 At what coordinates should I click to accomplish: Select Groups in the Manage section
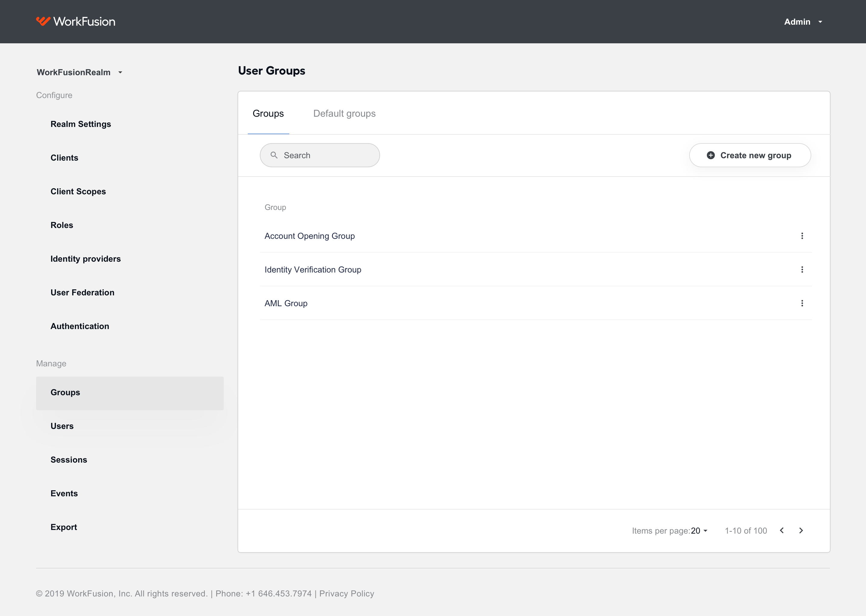pos(130,393)
